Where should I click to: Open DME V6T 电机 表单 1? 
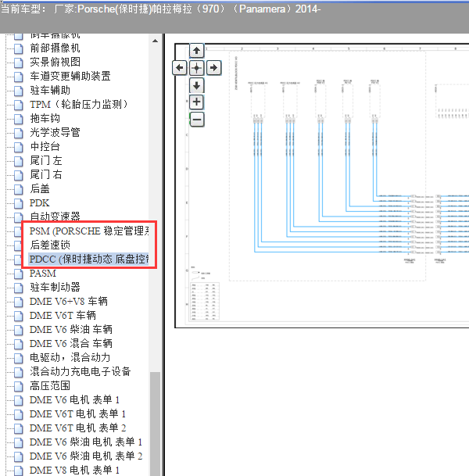77,413
